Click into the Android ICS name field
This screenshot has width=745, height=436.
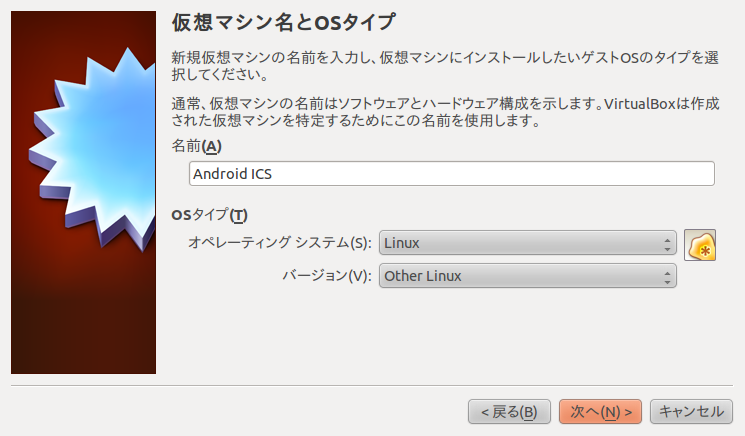click(300, 173)
